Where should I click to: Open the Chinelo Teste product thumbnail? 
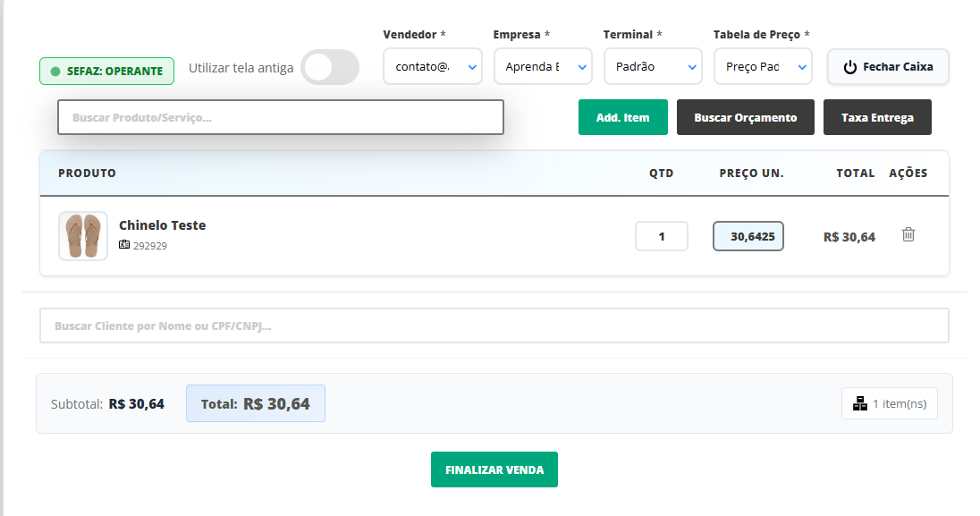[x=83, y=236]
